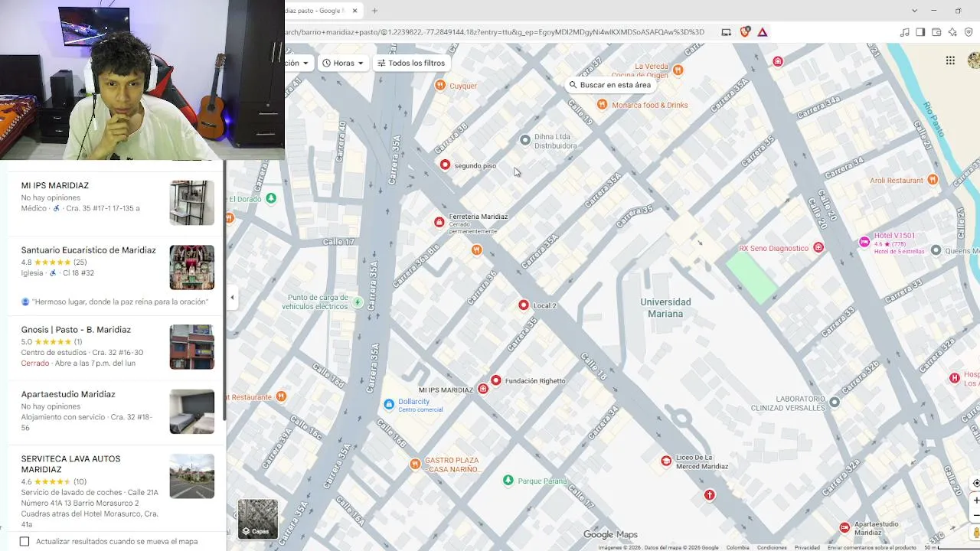Check Actualizar resultados cuando se mueva el mapa
This screenshot has height=551, width=980.
point(24,542)
